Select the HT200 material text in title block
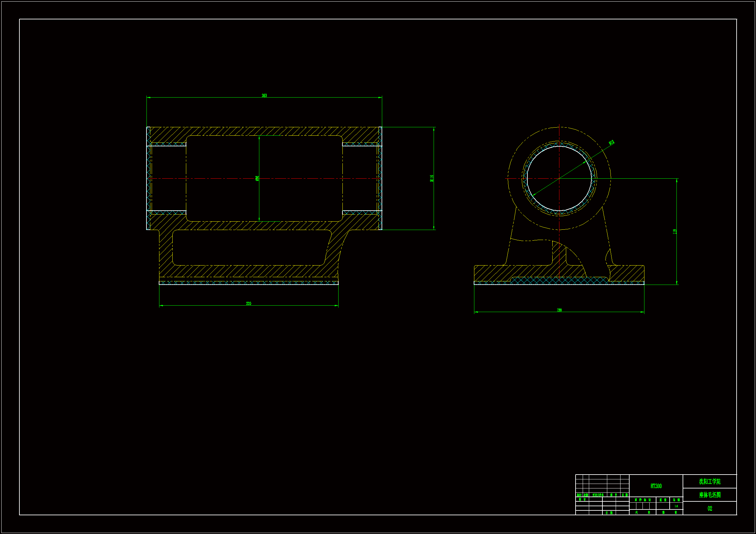The image size is (756, 534). 656,486
